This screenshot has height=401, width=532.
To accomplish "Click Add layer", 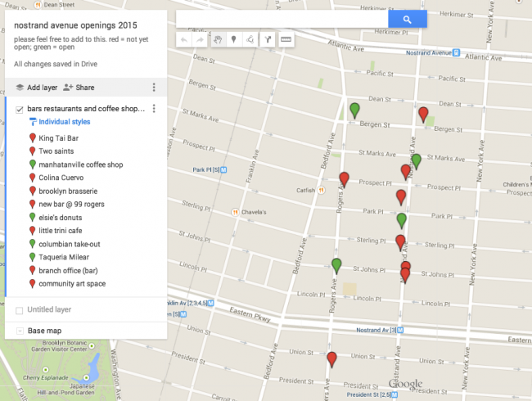I will [x=37, y=88].
